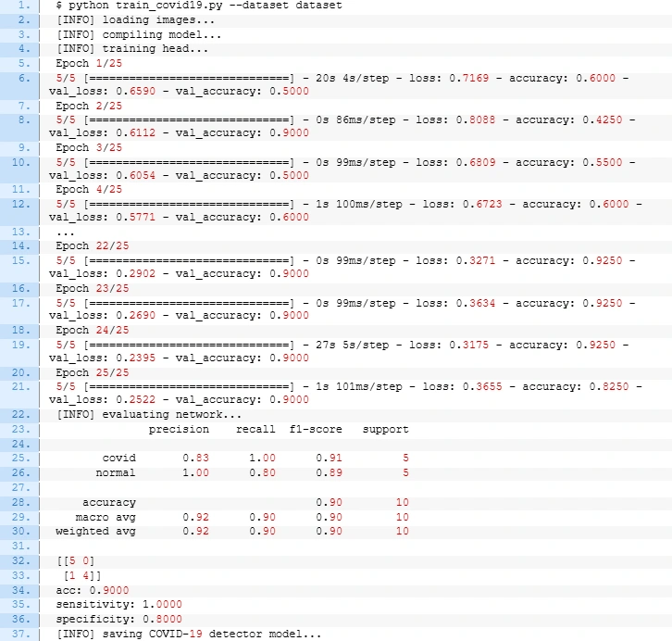Click the loss value 0.6723
The width and height of the screenshot is (672, 641).
pyautogui.click(x=482, y=204)
